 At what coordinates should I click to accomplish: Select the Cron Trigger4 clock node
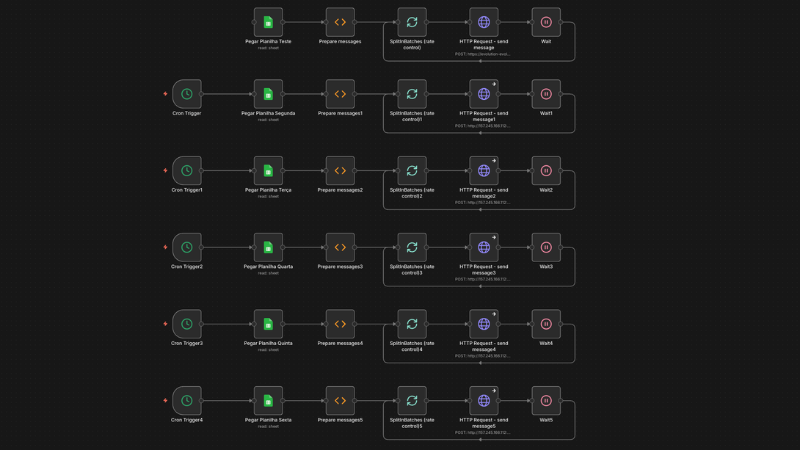click(x=187, y=401)
